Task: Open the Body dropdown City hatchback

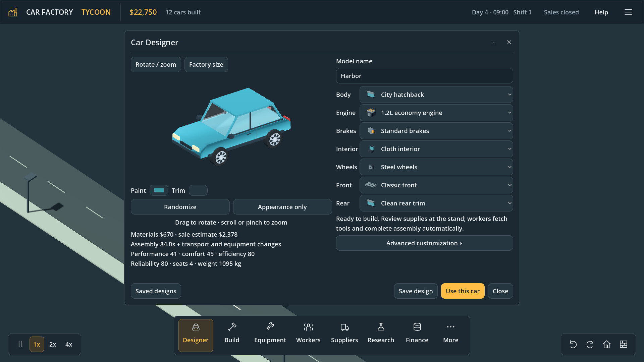Action: (436, 95)
